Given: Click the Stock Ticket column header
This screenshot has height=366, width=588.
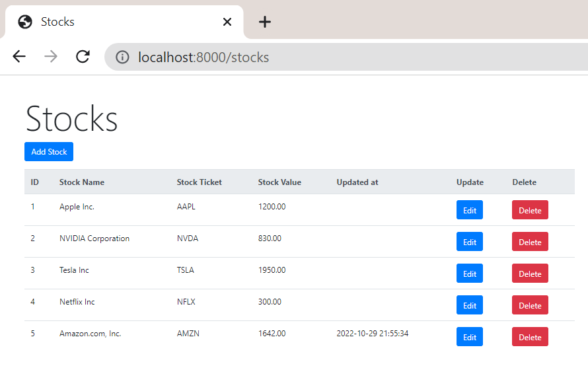Looking at the screenshot, I should click(199, 182).
